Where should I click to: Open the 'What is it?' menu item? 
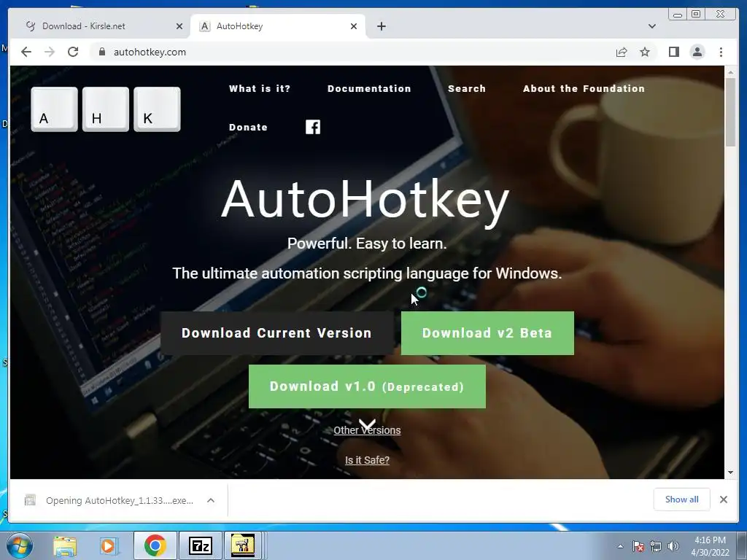point(260,88)
